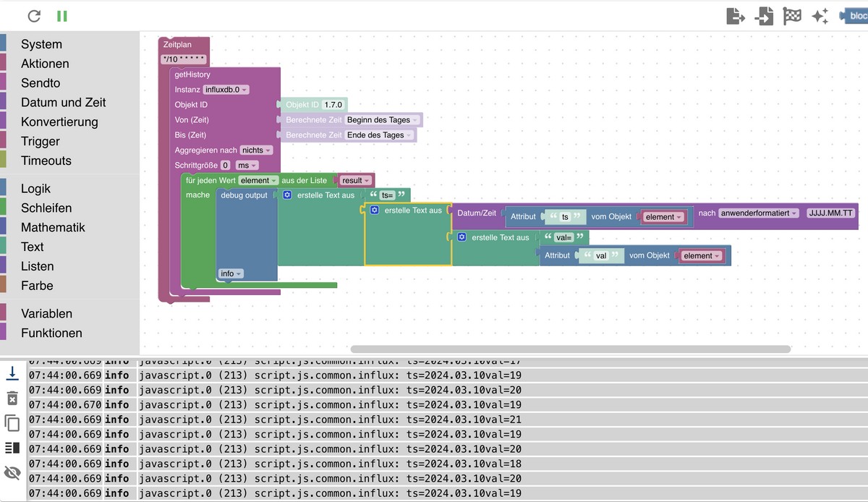
Task: Open element dropdown in val attribute block
Action: [702, 256]
